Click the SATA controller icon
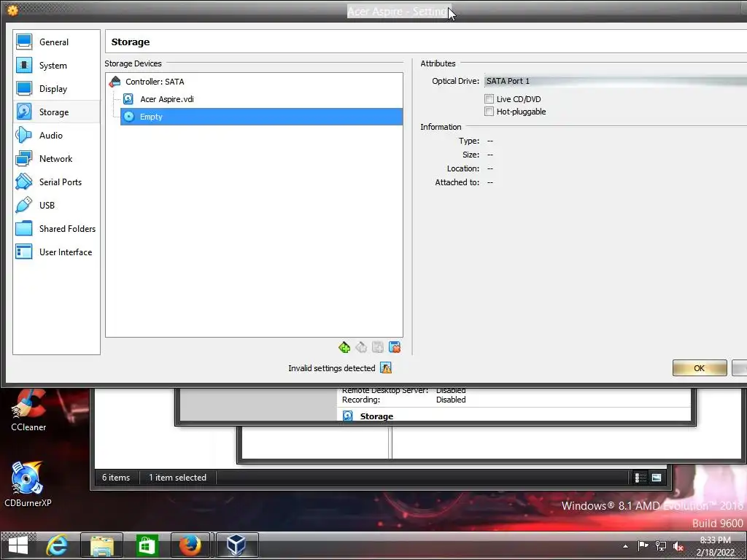 (115, 82)
